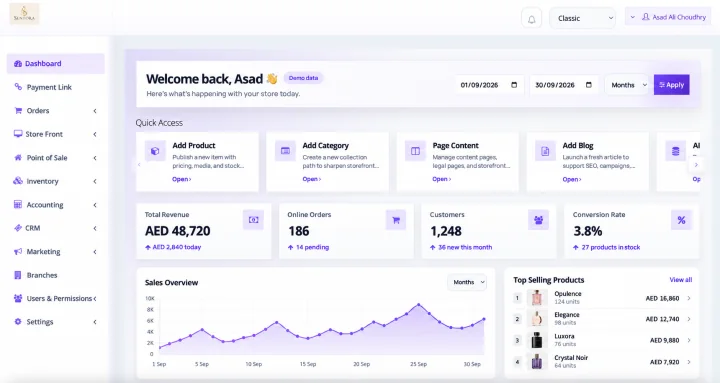
Task: Open calendar picker for 01/09/2026 date
Action: point(514,85)
